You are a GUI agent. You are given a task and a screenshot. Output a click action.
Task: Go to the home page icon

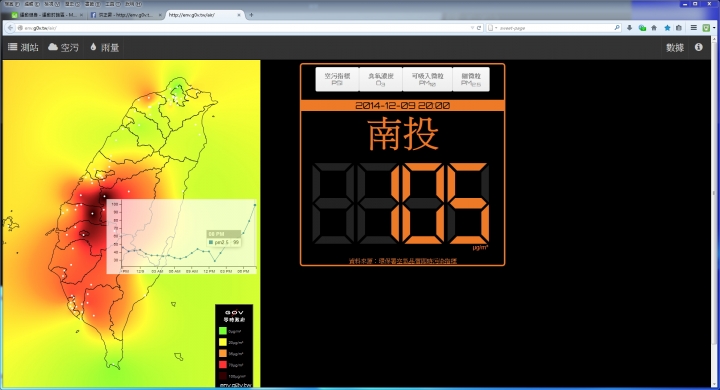tap(654, 28)
